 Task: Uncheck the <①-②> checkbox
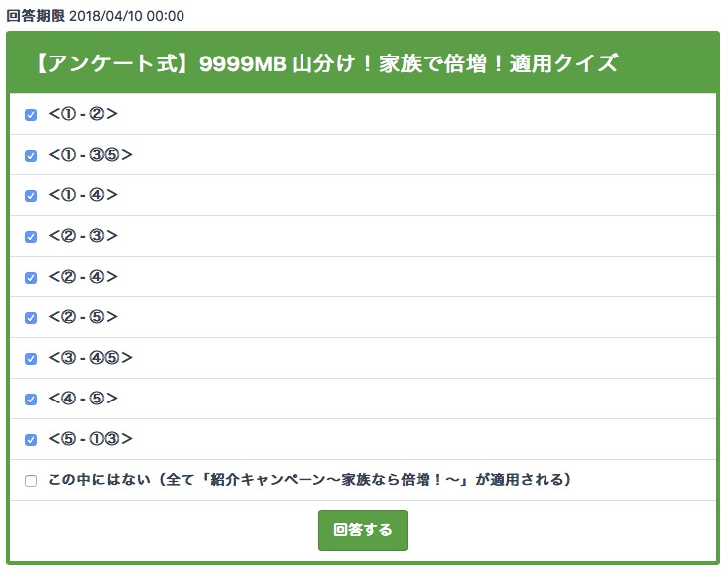[31, 115]
